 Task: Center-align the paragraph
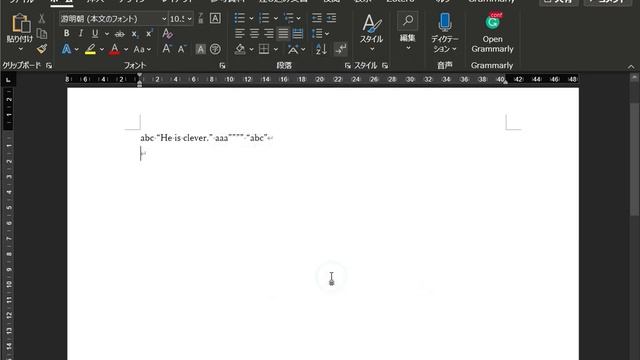(254, 33)
